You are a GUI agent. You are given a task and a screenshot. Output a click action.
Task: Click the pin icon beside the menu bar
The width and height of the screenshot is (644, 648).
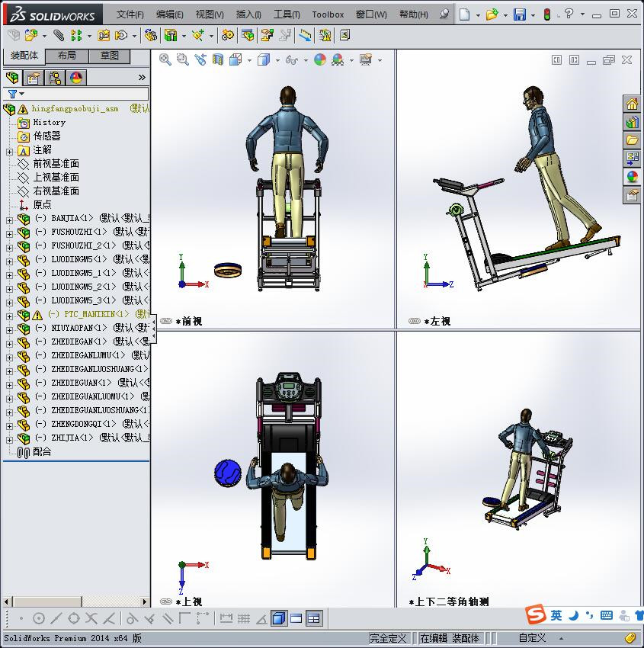(444, 14)
